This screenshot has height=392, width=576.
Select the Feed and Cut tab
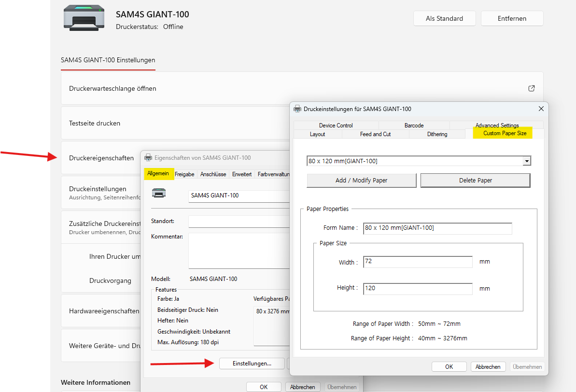376,134
